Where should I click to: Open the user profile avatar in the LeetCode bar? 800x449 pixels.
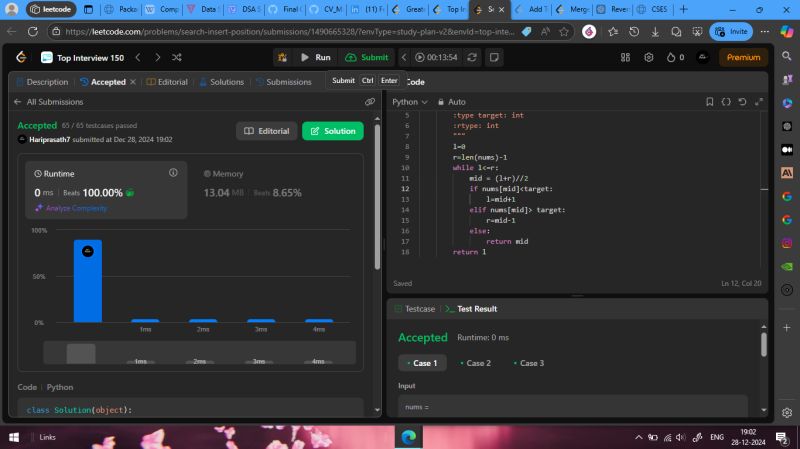(703, 58)
